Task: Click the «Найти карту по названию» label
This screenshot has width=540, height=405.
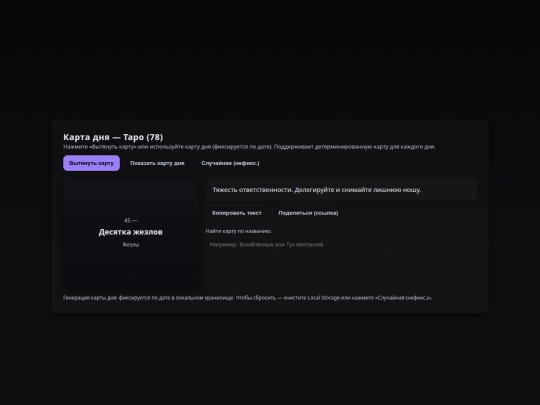Action: click(x=238, y=231)
